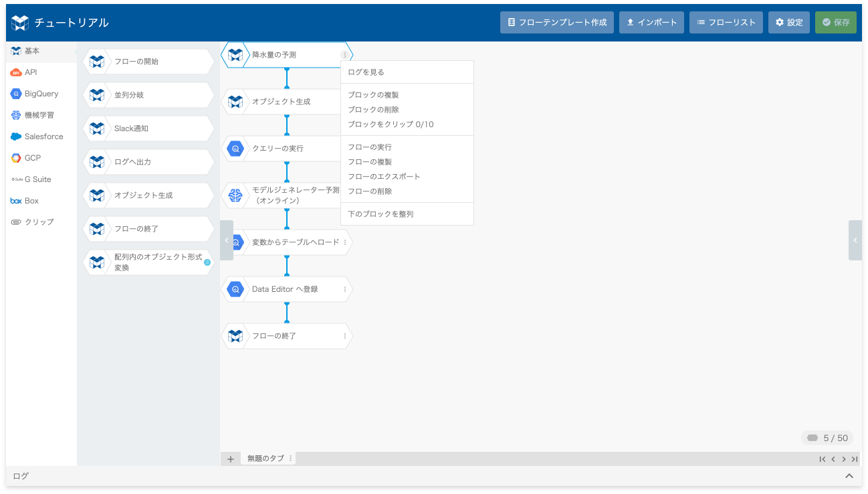
Task: Select the G Suite category in the sidebar
Action: (x=41, y=179)
